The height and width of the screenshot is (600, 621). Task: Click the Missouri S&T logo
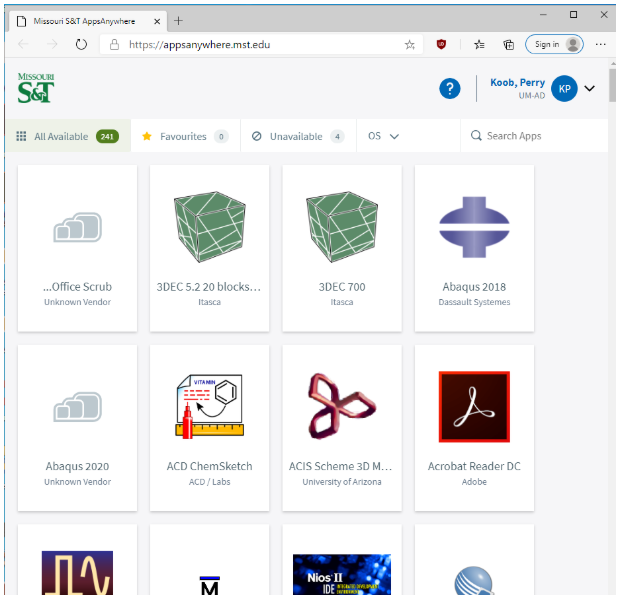[36, 88]
